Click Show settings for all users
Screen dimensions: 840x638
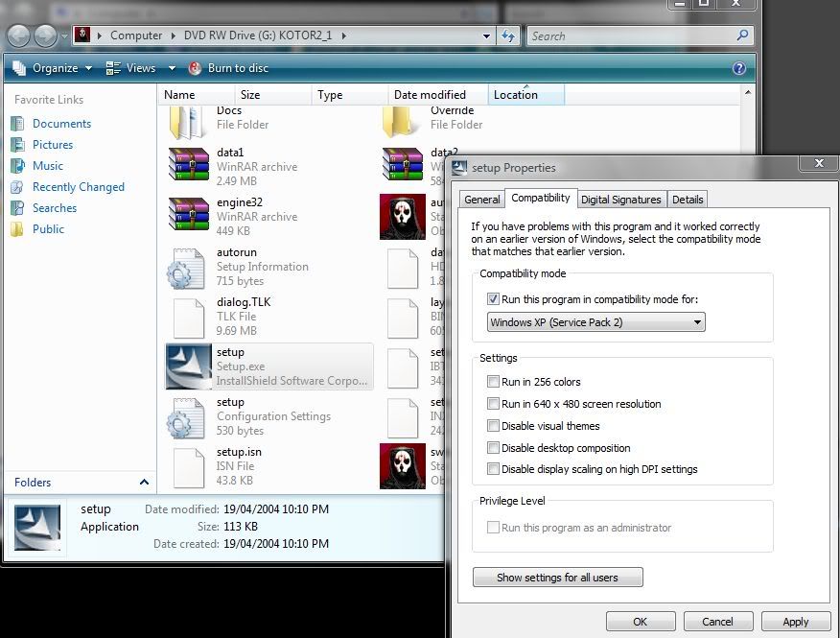coord(558,578)
